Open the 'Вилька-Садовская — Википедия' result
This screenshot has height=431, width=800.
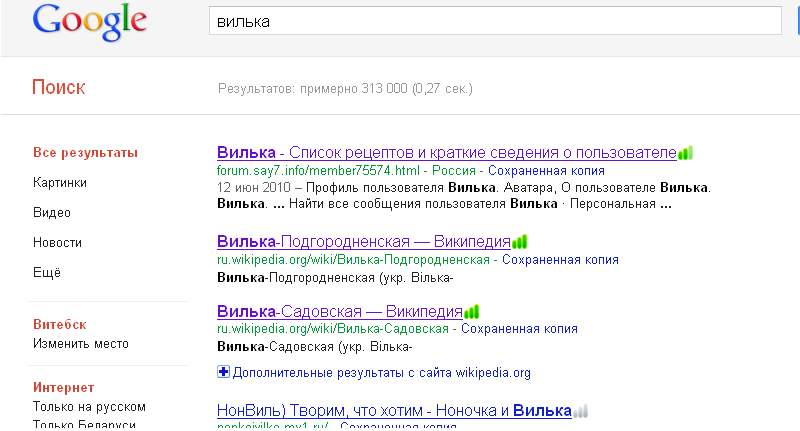point(340,311)
